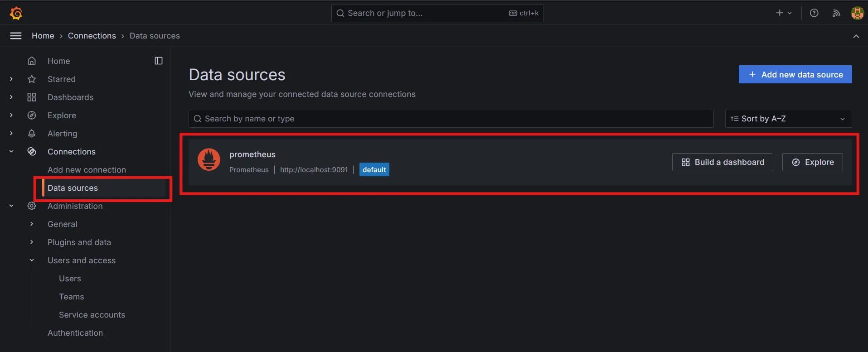Open the hamburger navigation menu
Screen dimensions: 868x352
pos(16,36)
